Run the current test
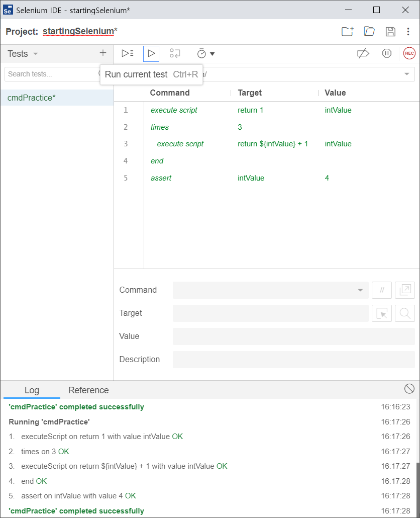This screenshot has height=518, width=420. pos(151,53)
